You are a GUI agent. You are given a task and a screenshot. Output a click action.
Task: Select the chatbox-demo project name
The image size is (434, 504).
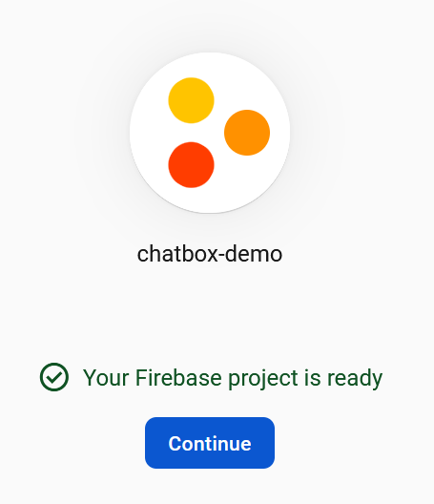point(210,254)
